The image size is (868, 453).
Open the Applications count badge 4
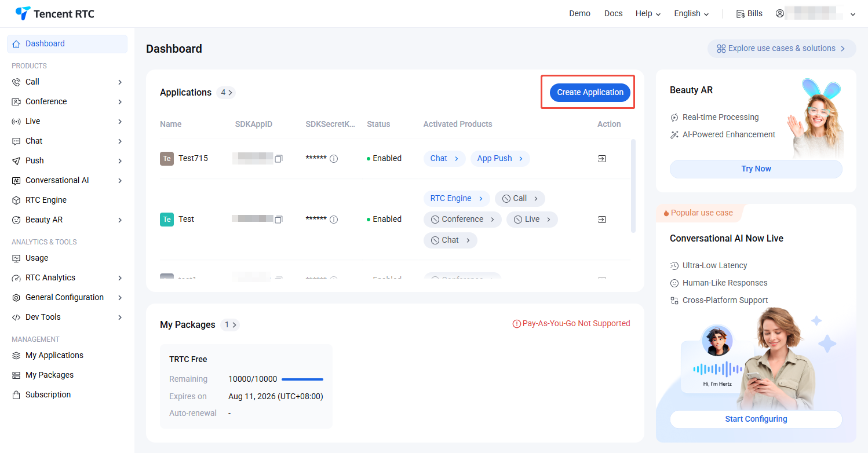tap(226, 93)
